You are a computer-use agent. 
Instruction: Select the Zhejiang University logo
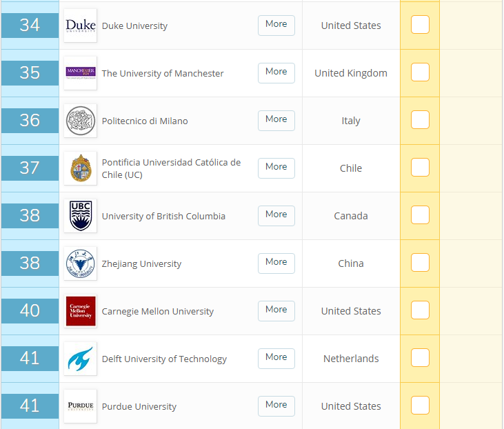click(x=81, y=263)
